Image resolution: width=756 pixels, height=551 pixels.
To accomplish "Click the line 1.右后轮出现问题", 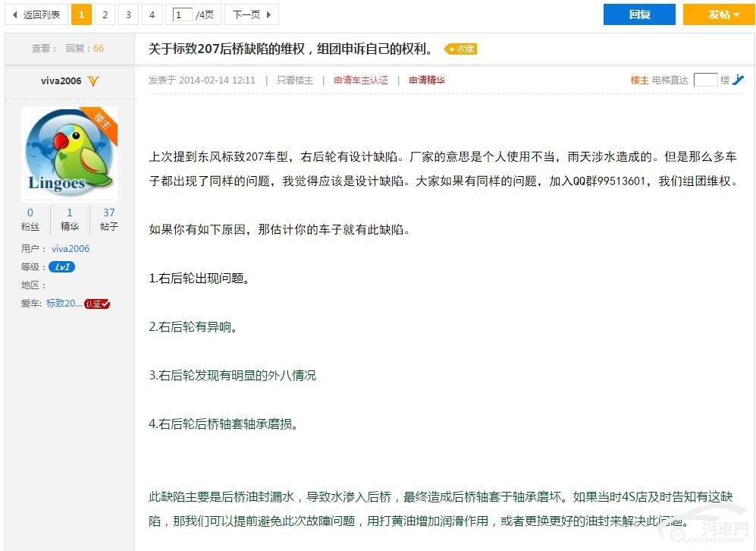I will 199,279.
